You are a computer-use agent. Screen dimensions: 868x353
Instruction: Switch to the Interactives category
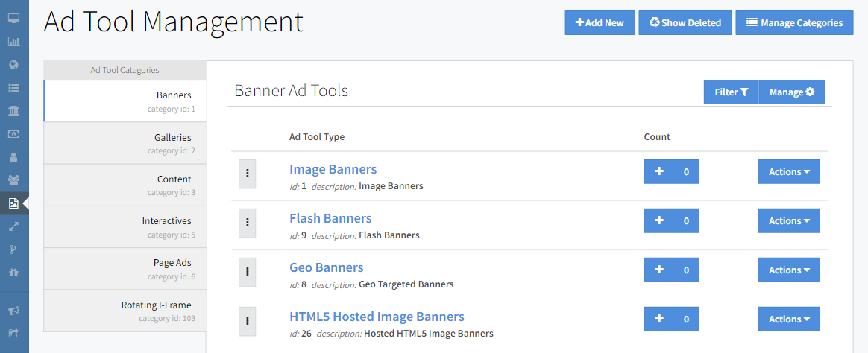[x=125, y=226]
